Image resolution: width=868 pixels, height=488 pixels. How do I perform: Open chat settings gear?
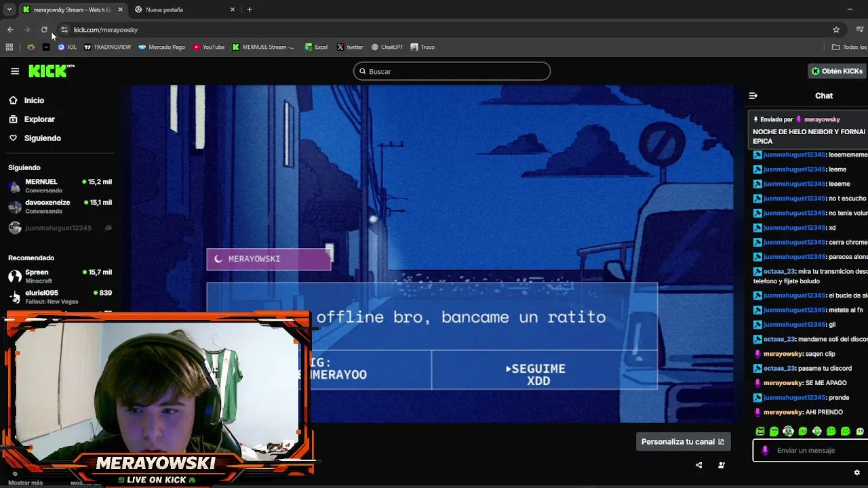[856, 472]
